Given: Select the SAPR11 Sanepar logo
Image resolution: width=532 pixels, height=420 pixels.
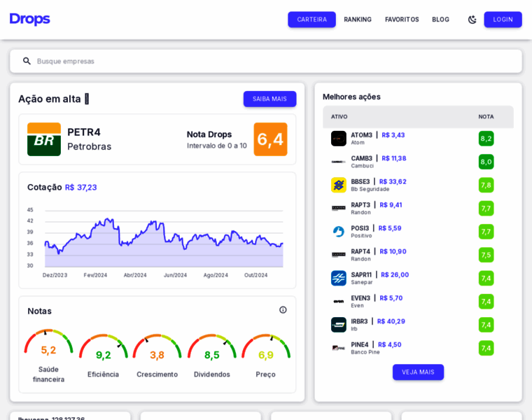Looking at the screenshot, I should pyautogui.click(x=339, y=278).
